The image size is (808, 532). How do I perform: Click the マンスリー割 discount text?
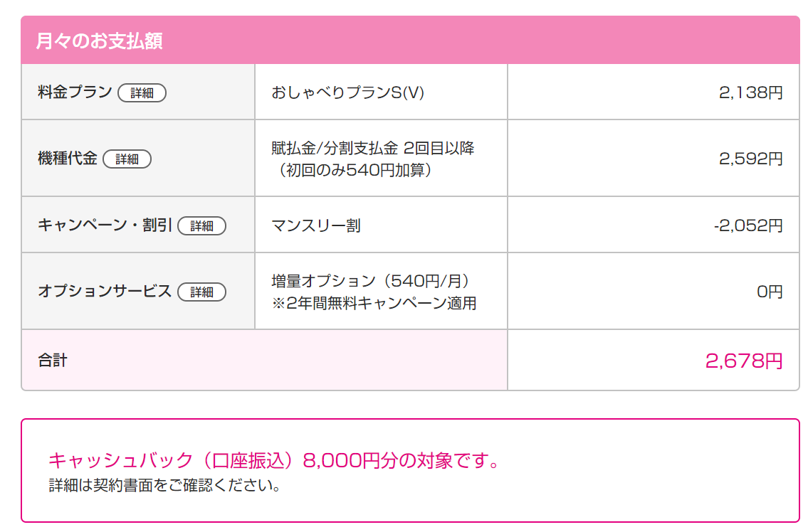(316, 225)
